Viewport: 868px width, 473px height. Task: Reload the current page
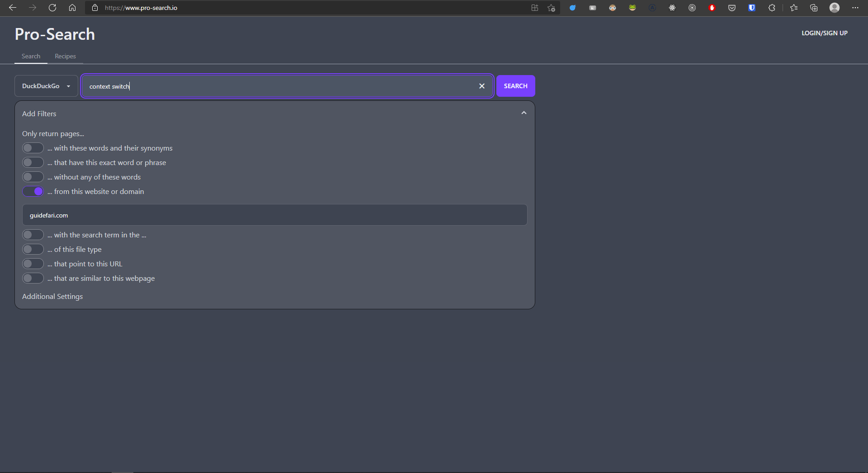click(x=52, y=8)
